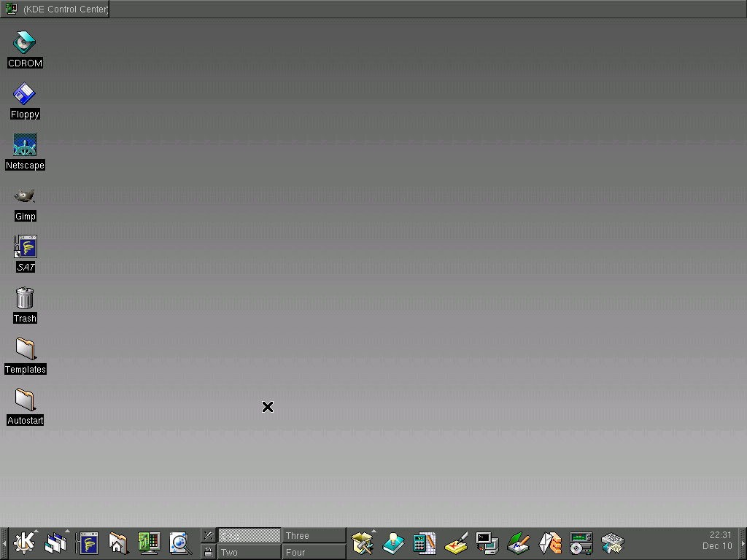Switch to virtual desktop Three

(x=314, y=536)
